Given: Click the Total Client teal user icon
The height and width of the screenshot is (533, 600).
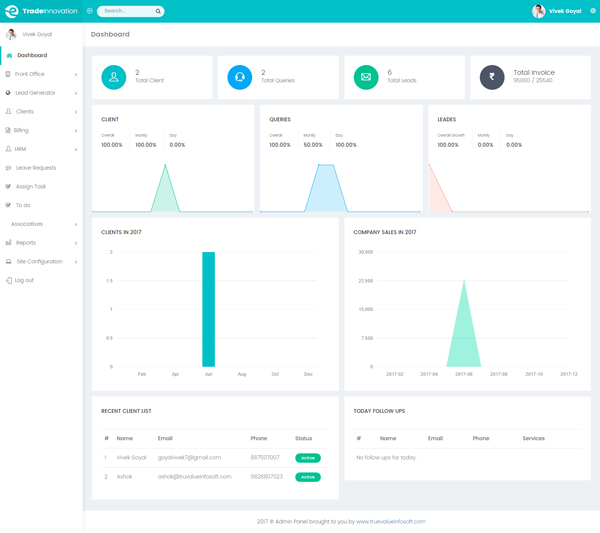Looking at the screenshot, I should [x=114, y=77].
